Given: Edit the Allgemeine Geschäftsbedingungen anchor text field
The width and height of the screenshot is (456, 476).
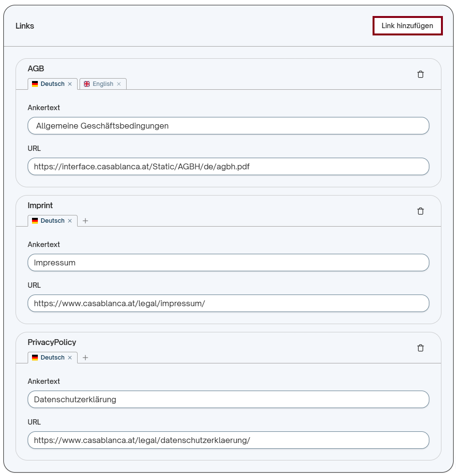Looking at the screenshot, I should [228, 126].
